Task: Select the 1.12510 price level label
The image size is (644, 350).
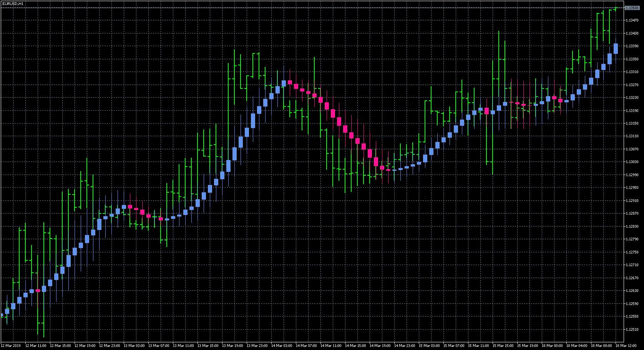Action: tap(632, 330)
